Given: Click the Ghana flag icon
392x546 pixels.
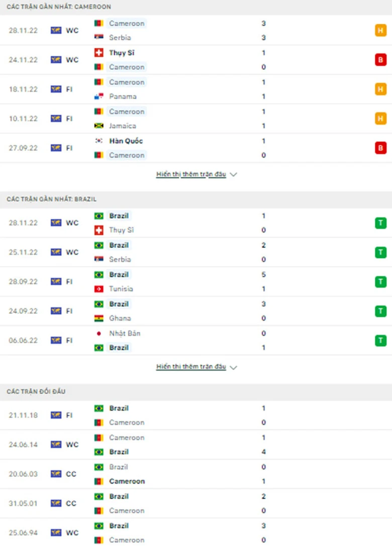Looking at the screenshot, I should click(99, 318).
